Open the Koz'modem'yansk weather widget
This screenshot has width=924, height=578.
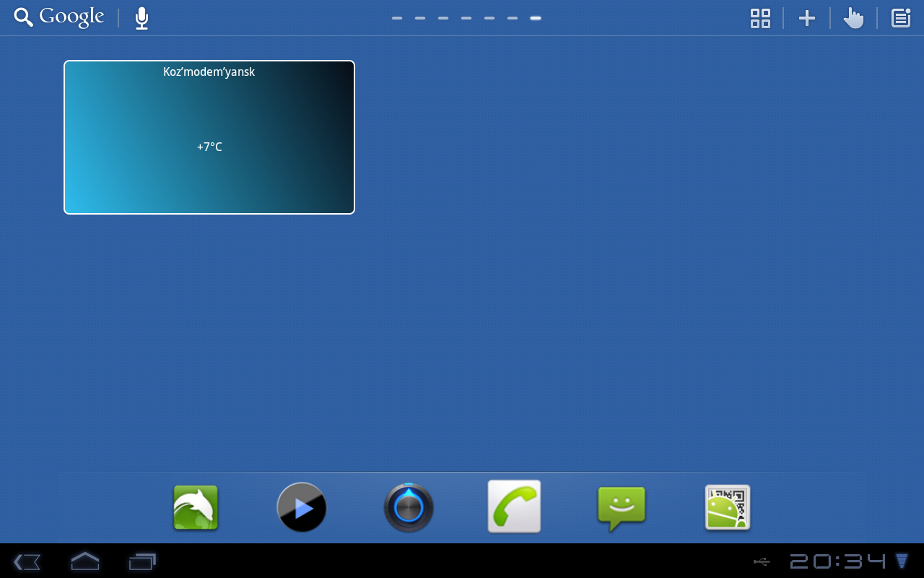(209, 137)
